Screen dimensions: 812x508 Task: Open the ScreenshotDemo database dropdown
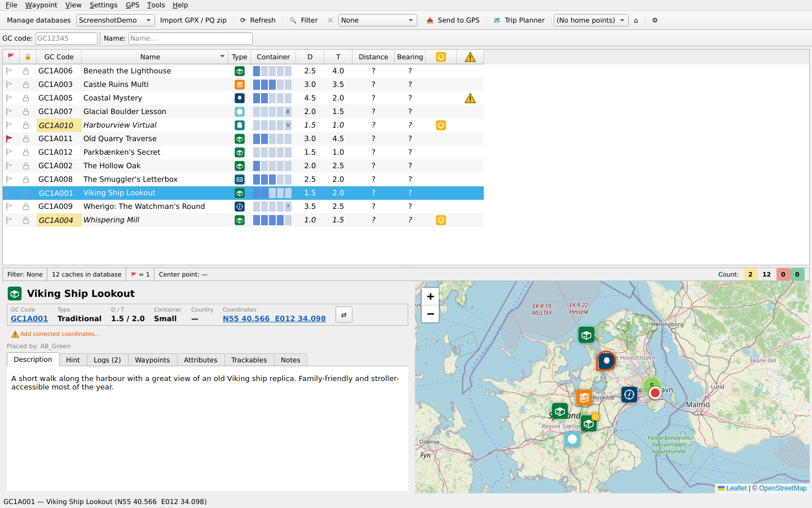(116, 20)
